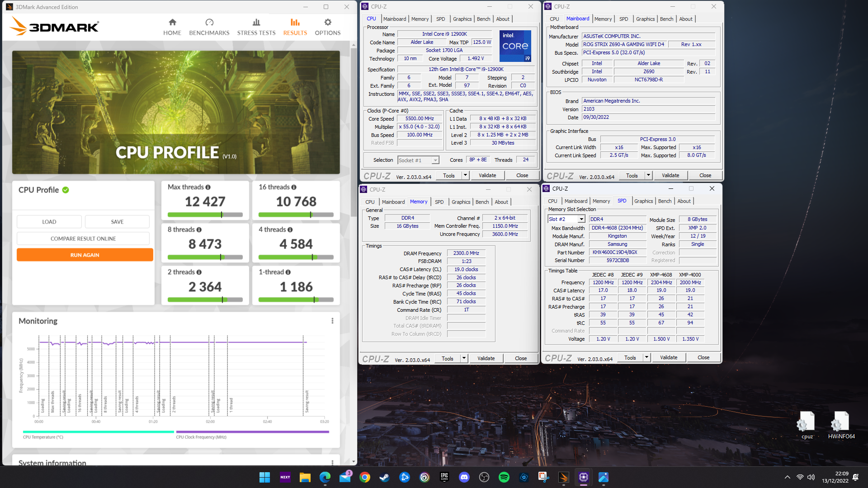The height and width of the screenshot is (488, 868).
Task: Click Validate in top-left CPU-Z window
Action: (x=487, y=175)
